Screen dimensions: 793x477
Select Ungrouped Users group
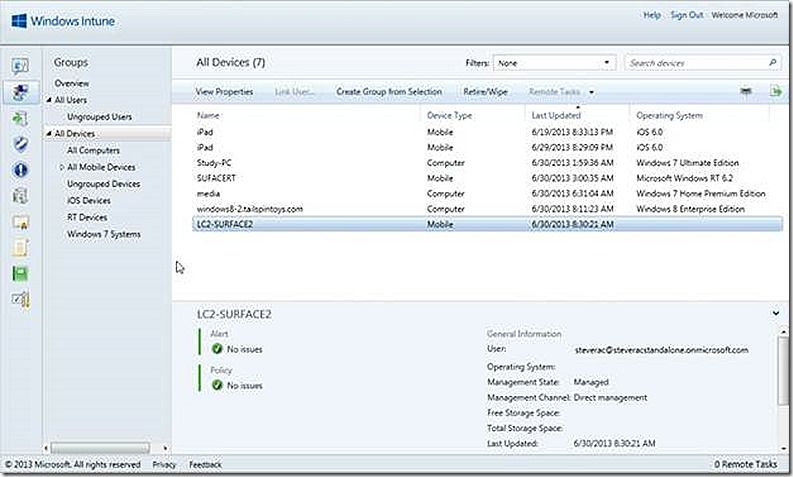(99, 116)
